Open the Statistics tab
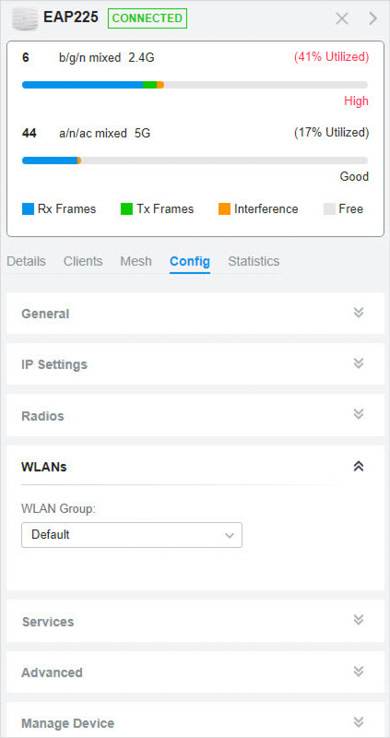The image size is (390, 738). pyautogui.click(x=254, y=261)
